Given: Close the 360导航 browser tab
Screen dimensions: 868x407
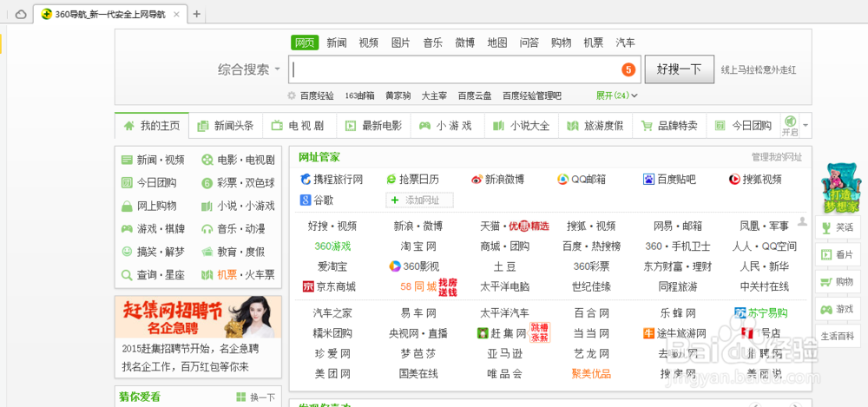Looking at the screenshot, I should tap(176, 15).
